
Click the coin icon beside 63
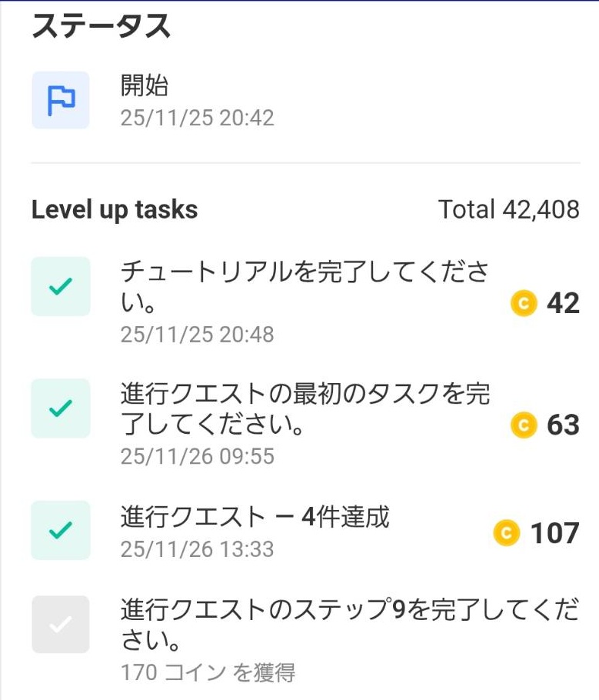523,425
